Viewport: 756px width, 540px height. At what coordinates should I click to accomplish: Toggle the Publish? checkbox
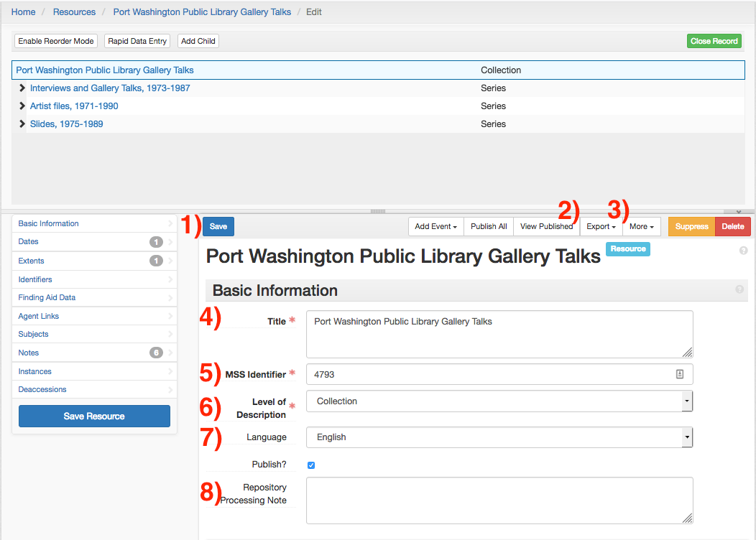point(311,465)
